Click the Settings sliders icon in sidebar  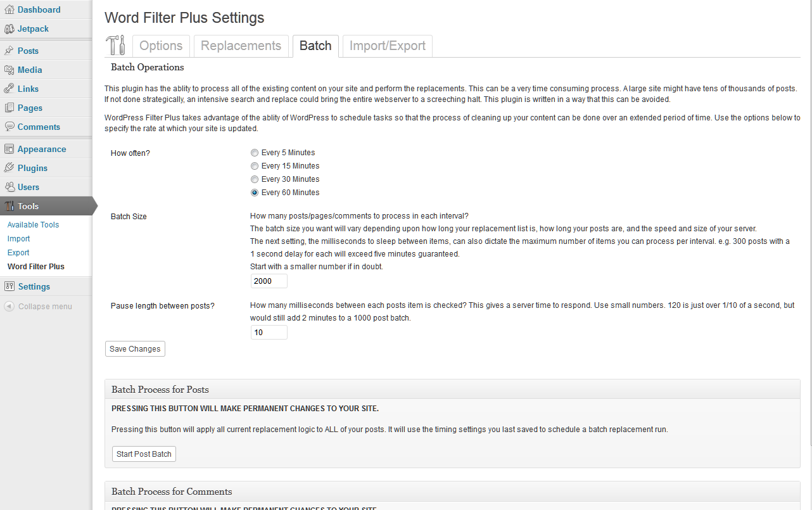pos(9,286)
